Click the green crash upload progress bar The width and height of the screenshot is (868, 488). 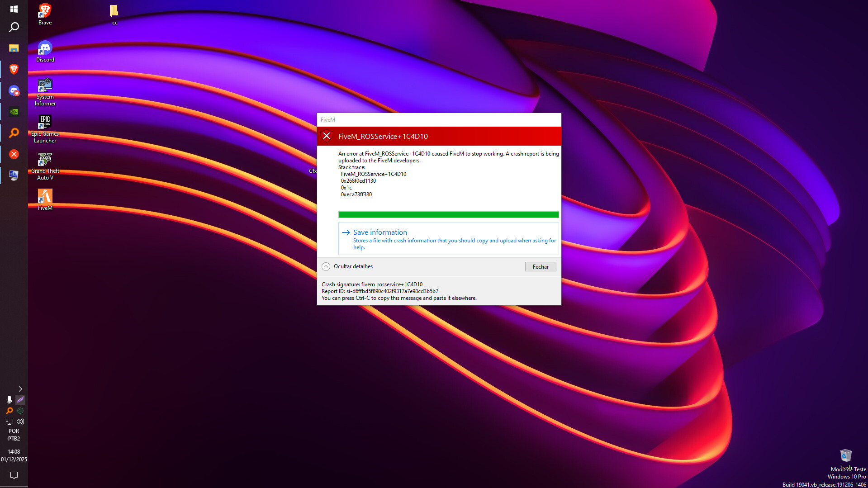pos(448,215)
